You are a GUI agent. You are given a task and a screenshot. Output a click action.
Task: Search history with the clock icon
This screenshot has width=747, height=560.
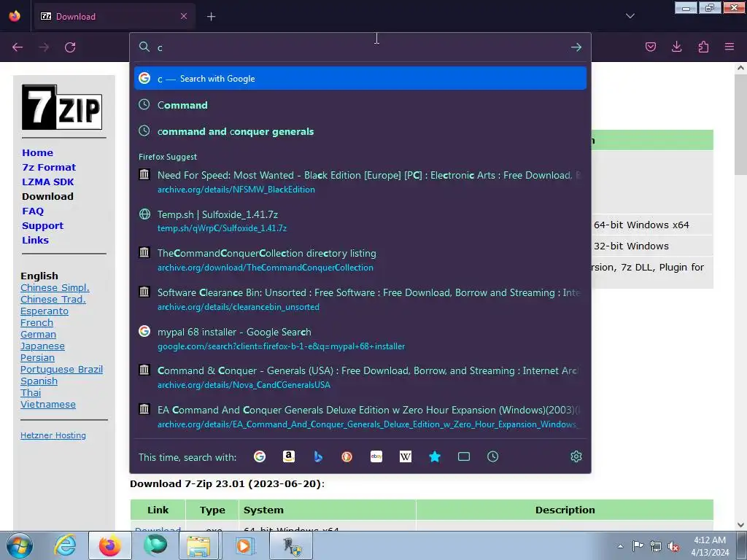tap(492, 456)
